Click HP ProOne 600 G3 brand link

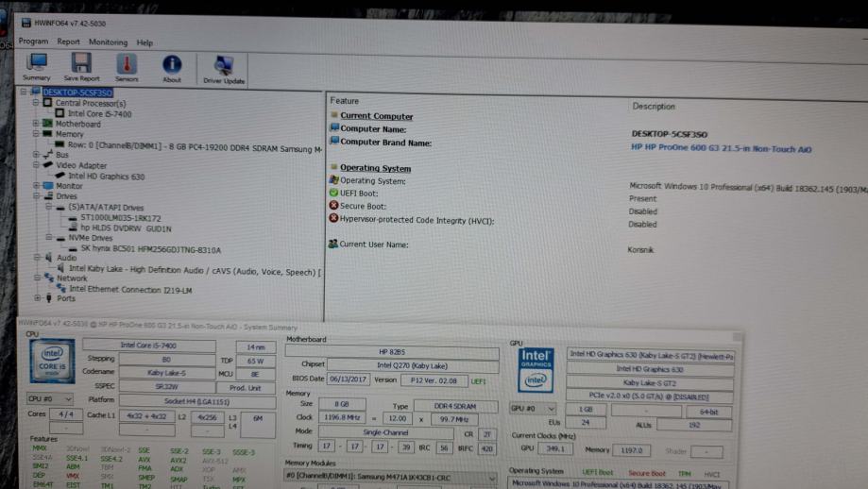tap(722, 148)
